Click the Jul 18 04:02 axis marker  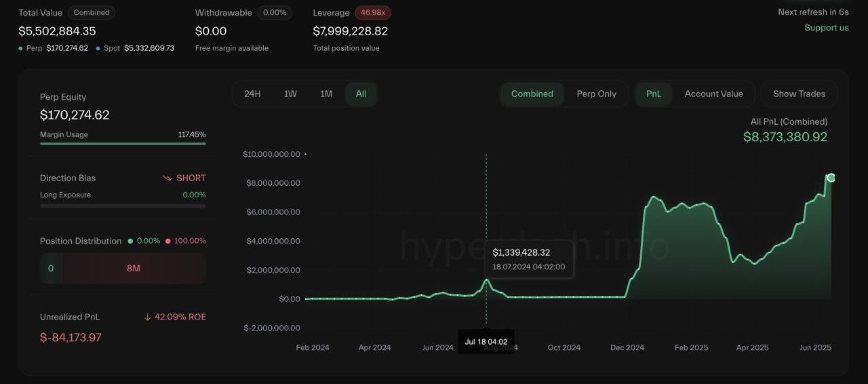(x=486, y=341)
